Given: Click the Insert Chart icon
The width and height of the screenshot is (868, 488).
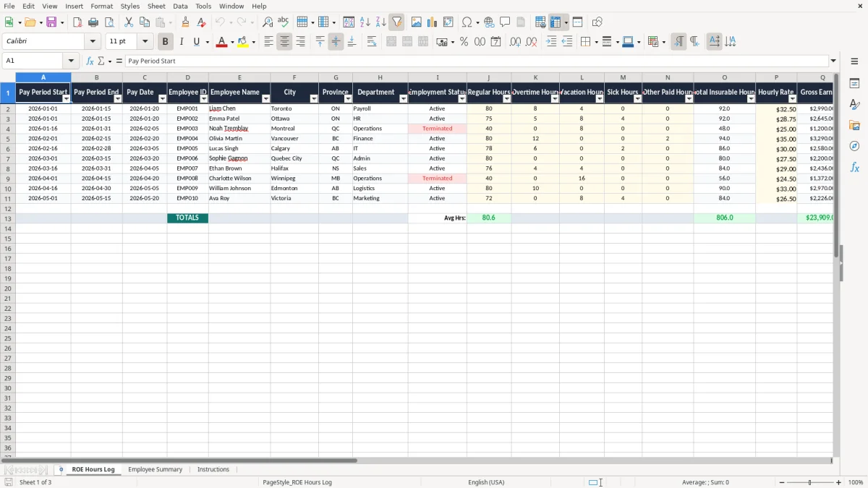Looking at the screenshot, I should pos(433,22).
